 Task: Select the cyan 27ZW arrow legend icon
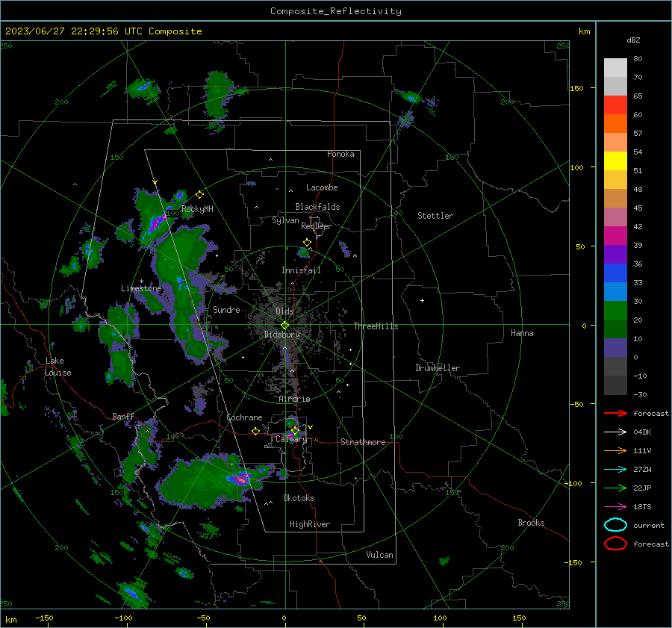pyautogui.click(x=615, y=470)
